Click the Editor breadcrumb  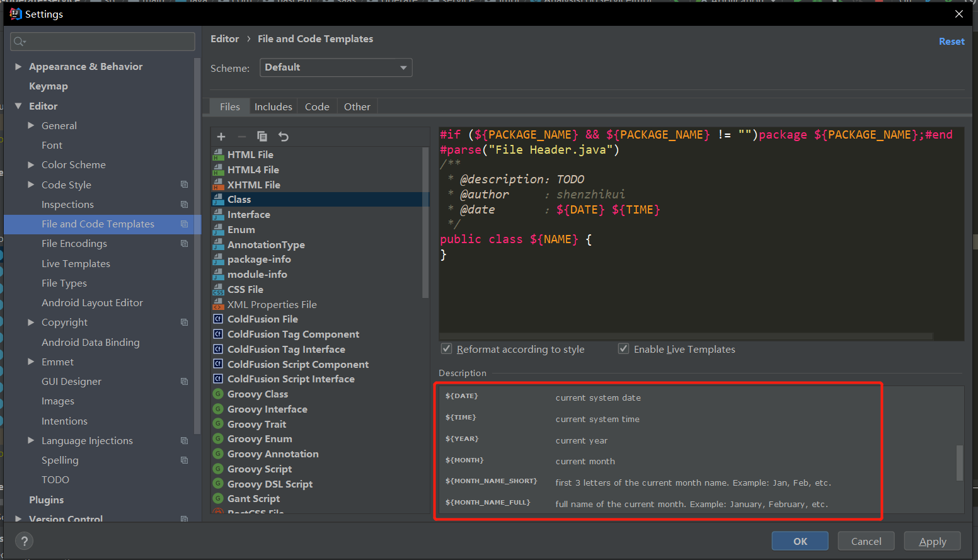(225, 38)
